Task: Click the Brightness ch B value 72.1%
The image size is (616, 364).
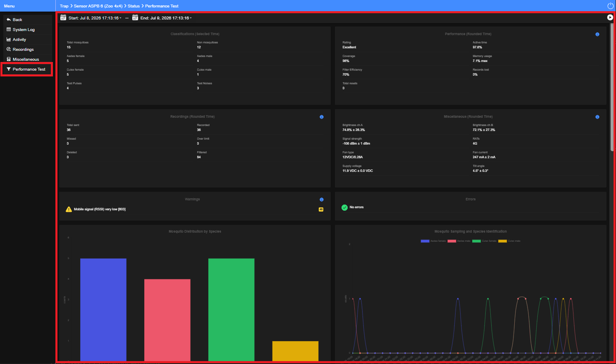Action: coord(484,130)
